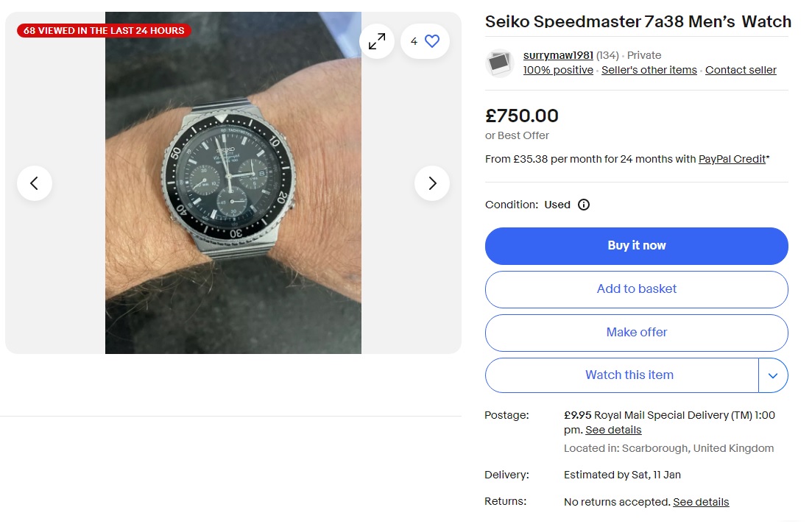Open the condition information tooltip icon
812x524 pixels.
[x=583, y=205]
